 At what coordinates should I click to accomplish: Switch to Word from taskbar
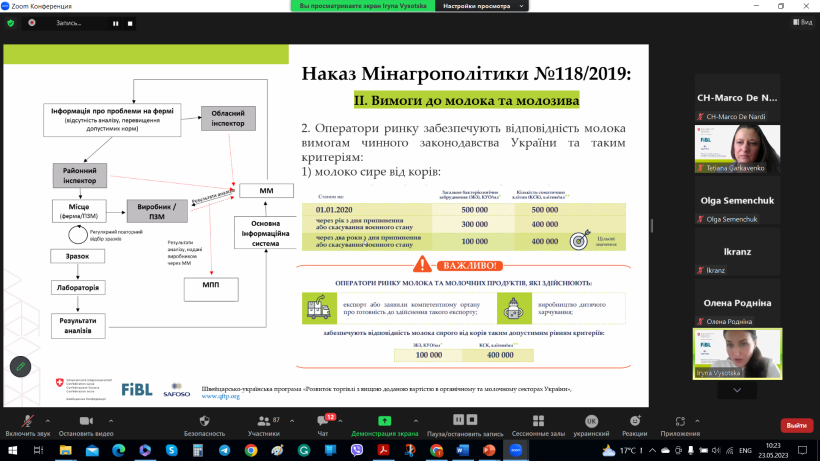[463, 451]
